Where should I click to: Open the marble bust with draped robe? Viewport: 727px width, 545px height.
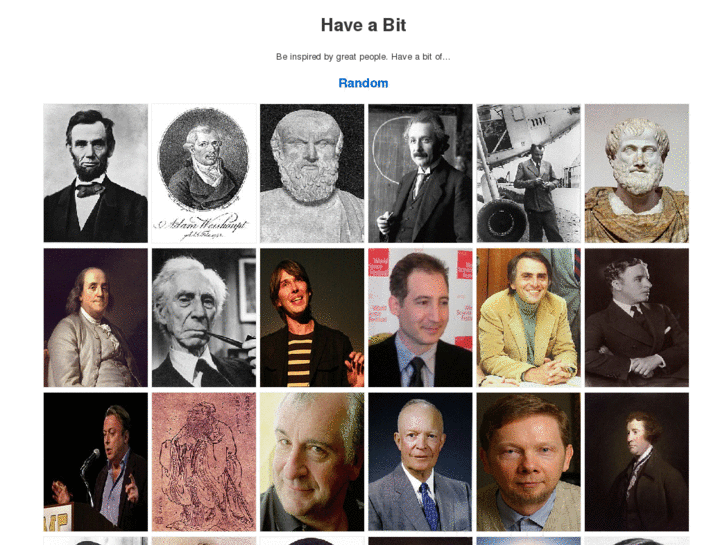637,173
